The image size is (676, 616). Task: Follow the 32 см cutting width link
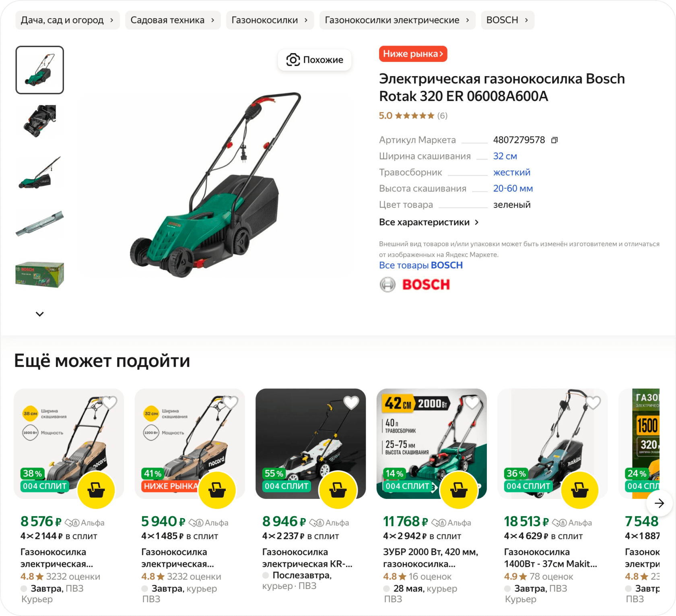[505, 156]
